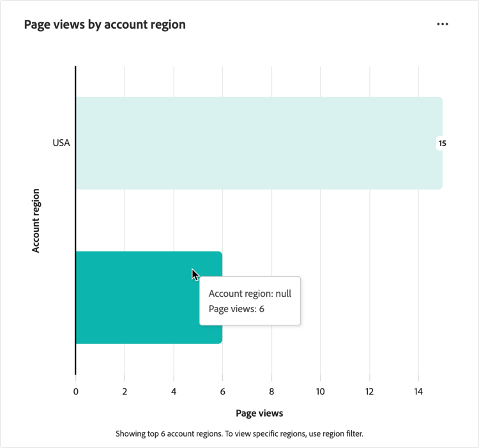Click the 2 tick on the x-axis
The height and width of the screenshot is (448, 479).
point(125,391)
